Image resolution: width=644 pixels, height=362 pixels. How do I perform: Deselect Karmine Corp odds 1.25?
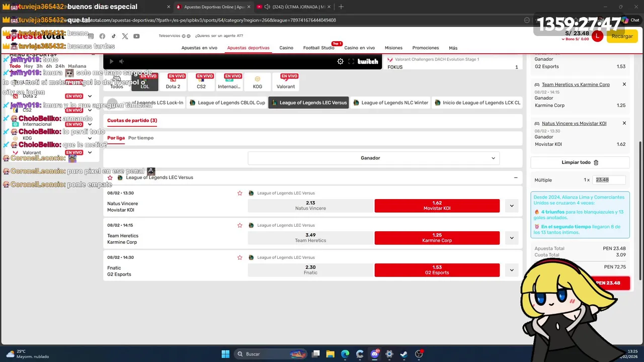click(437, 238)
